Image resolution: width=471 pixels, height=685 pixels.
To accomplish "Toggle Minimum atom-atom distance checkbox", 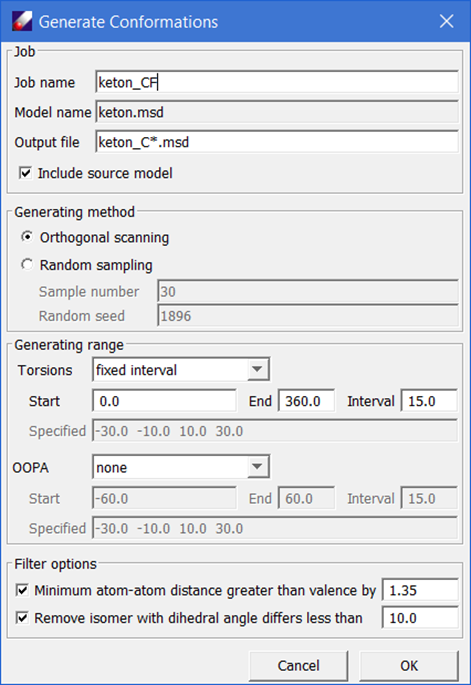I will click(x=22, y=591).
